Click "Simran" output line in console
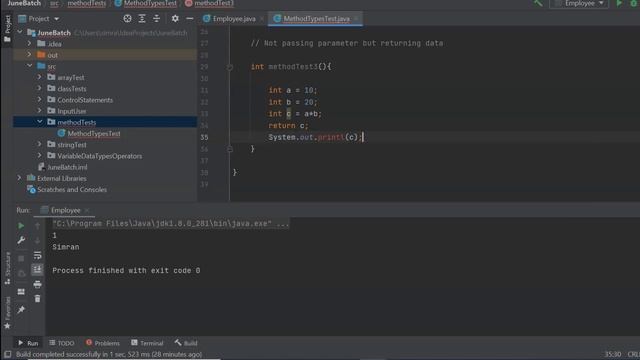This screenshot has height=360, width=640. point(66,247)
